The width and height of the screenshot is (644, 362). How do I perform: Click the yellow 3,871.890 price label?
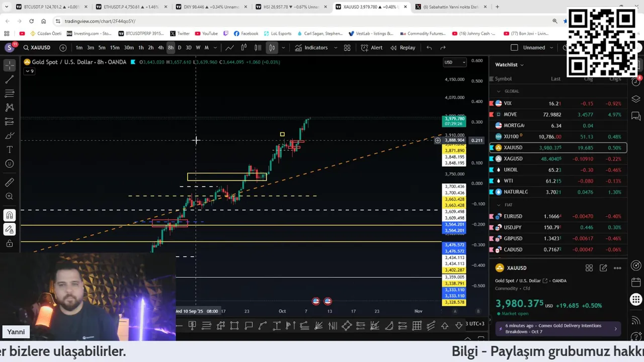(x=454, y=151)
